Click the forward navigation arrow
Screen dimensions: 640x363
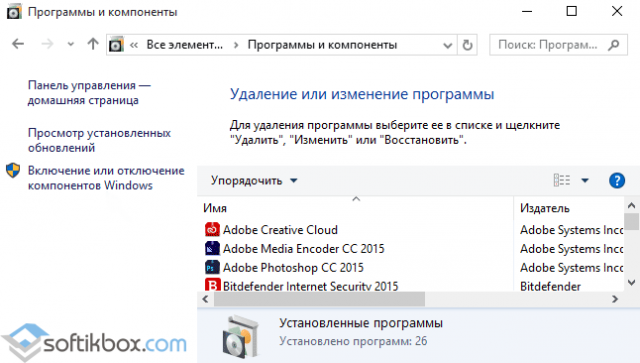pos(47,44)
